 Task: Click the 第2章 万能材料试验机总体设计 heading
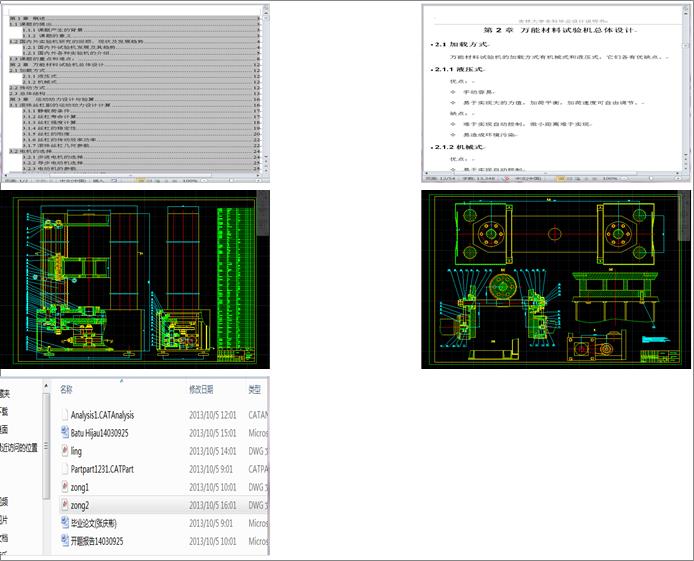click(x=560, y=30)
